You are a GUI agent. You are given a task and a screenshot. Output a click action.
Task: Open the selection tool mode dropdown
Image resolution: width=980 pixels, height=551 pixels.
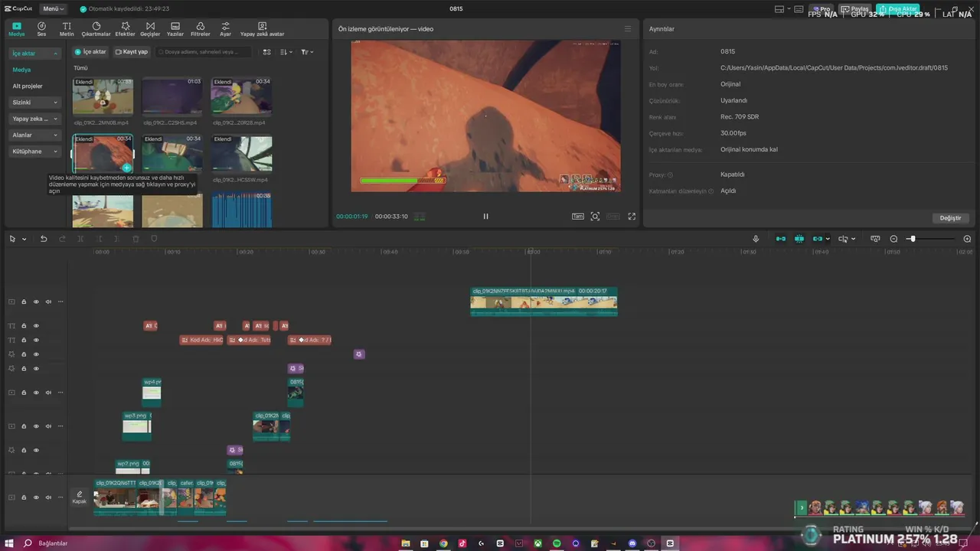[24, 239]
